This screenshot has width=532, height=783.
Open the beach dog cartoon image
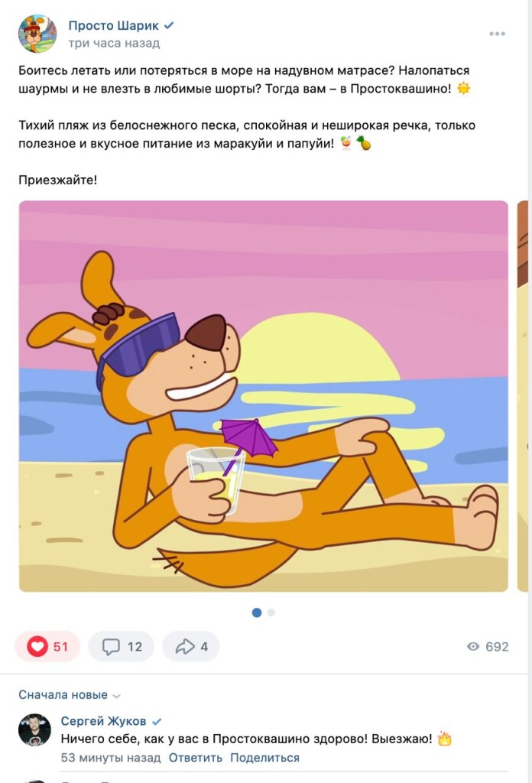coord(263,396)
